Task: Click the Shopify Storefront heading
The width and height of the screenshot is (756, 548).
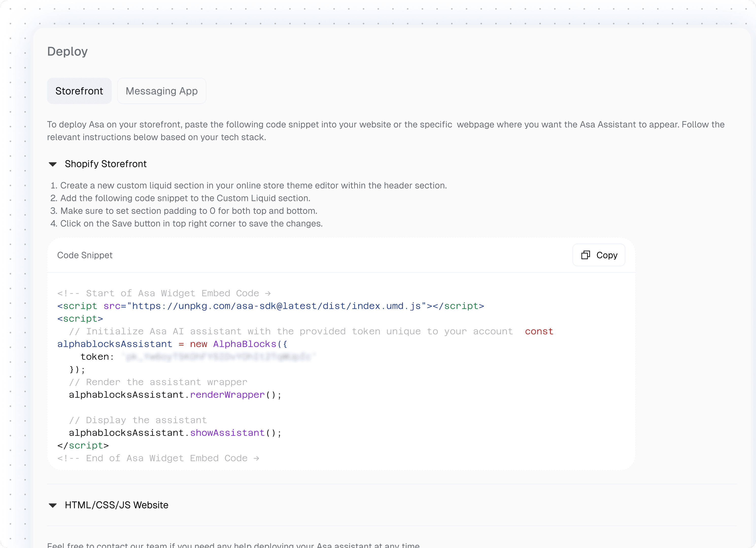Action: [x=106, y=164]
